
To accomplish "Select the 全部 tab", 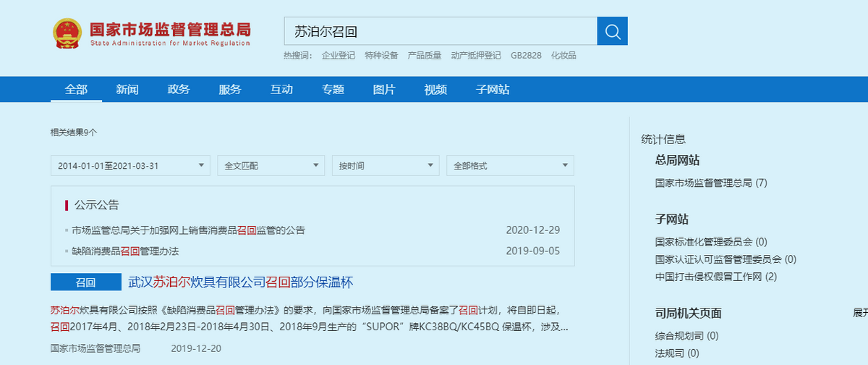I will [76, 90].
